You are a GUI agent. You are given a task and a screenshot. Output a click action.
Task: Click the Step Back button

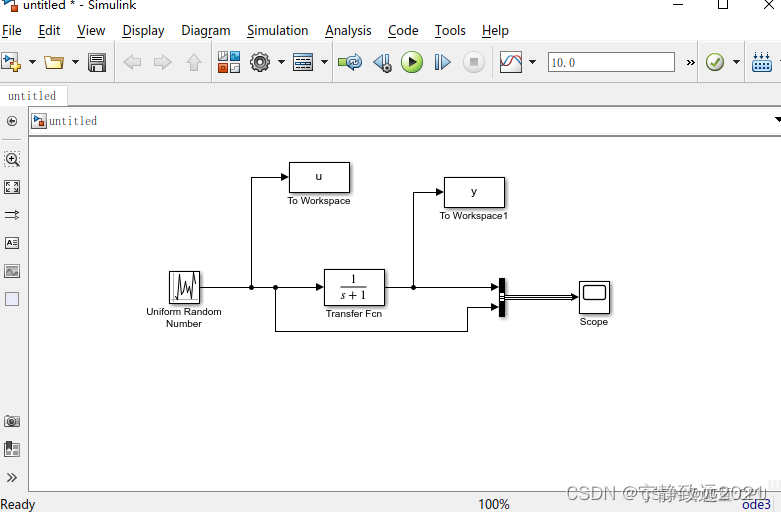pos(383,62)
